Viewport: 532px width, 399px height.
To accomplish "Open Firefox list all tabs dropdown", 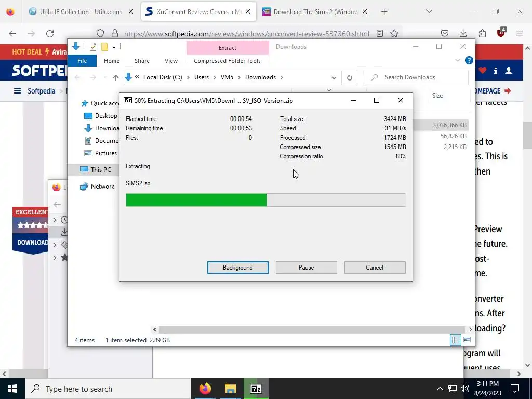I will (429, 11).
